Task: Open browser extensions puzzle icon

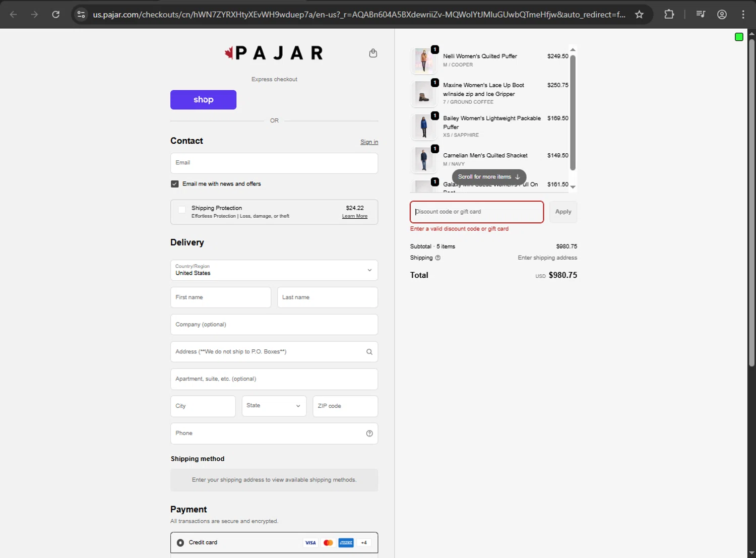Action: [x=669, y=15]
